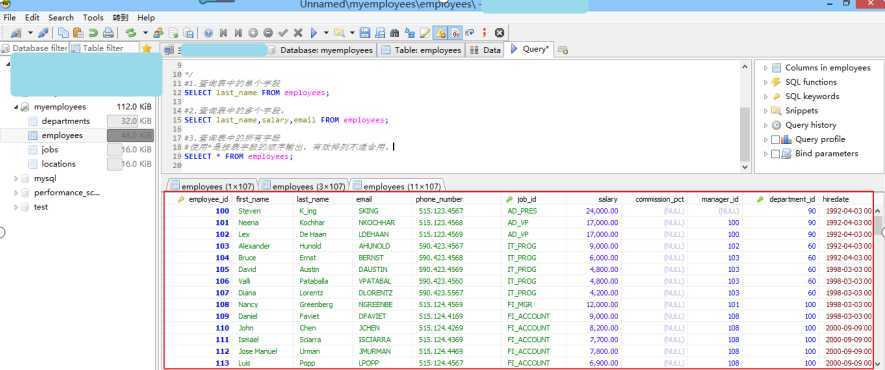This screenshot has width=885, height=370.
Task: Go to last row icon
Action: (x=238, y=33)
